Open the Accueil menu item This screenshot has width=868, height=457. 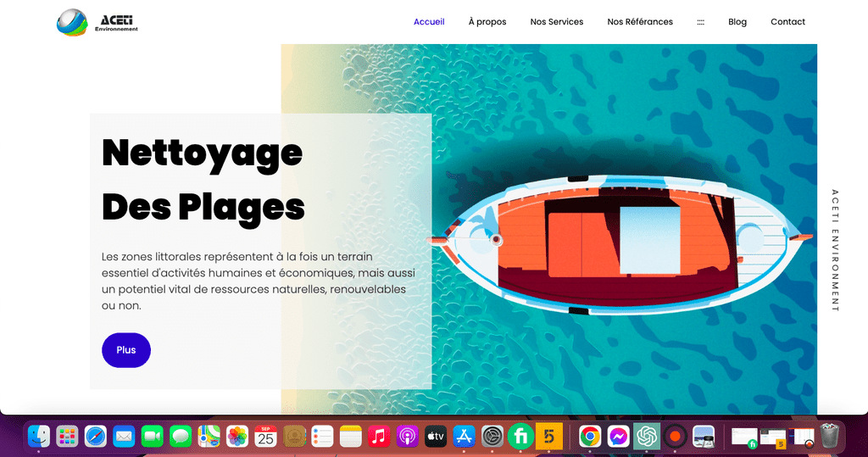[429, 21]
